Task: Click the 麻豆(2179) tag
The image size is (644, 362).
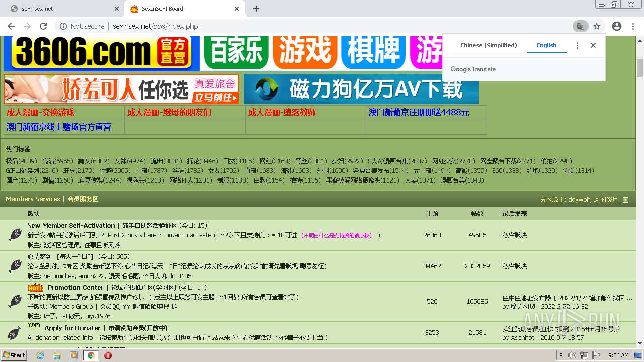Action: [78, 171]
